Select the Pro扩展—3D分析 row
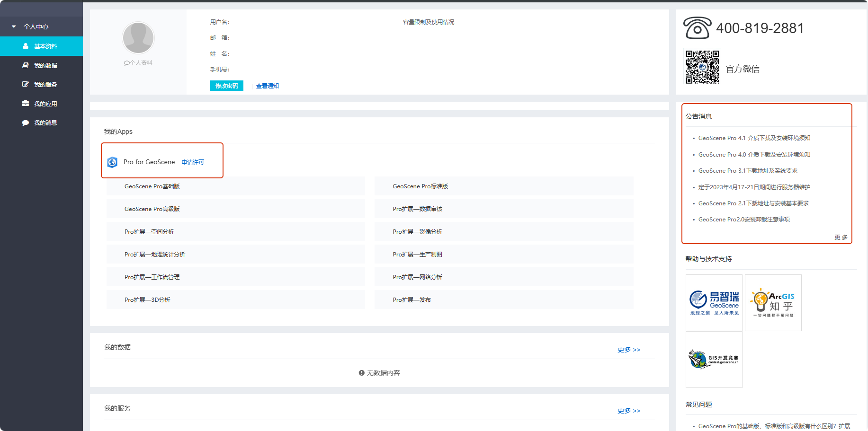The image size is (868, 431). 236,299
